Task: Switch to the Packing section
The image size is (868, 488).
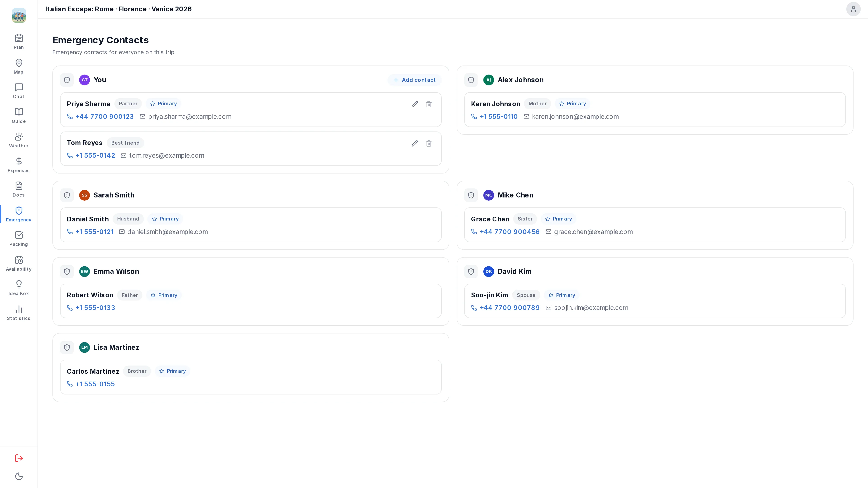Action: click(19, 239)
